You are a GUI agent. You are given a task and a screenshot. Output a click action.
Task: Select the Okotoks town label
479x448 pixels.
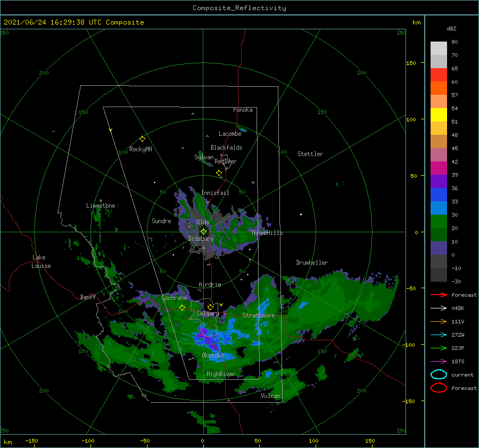point(213,355)
